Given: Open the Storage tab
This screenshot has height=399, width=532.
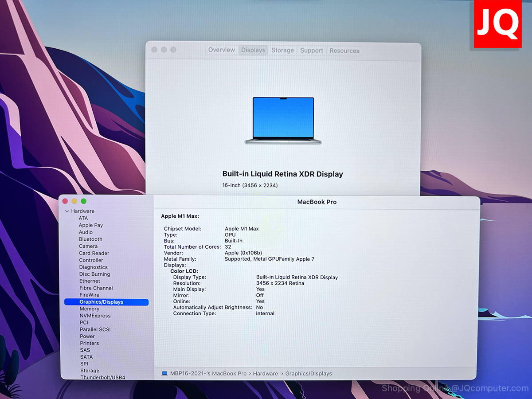Looking at the screenshot, I should coord(282,50).
